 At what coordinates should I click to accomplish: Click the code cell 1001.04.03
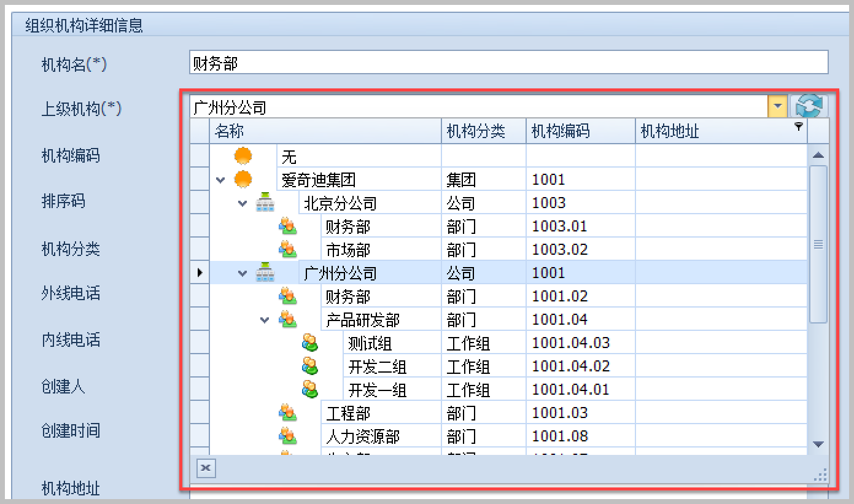581,343
